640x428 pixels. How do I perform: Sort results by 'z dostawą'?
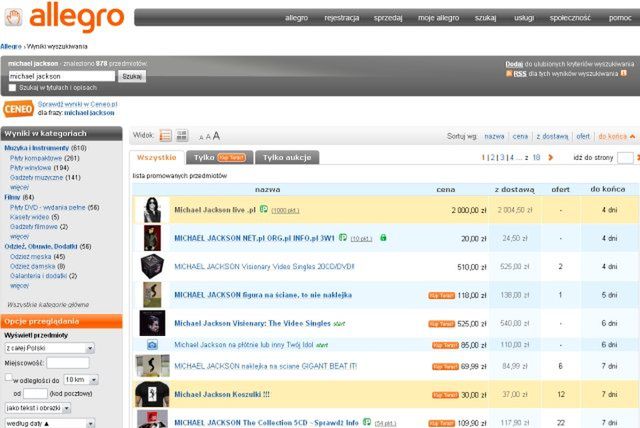click(552, 136)
